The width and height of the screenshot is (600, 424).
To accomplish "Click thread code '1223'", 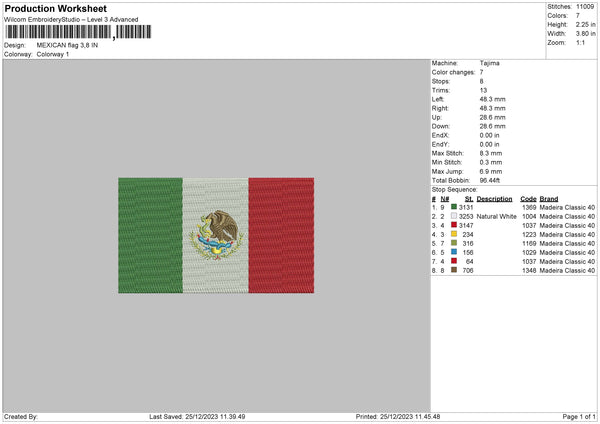I will point(529,235).
